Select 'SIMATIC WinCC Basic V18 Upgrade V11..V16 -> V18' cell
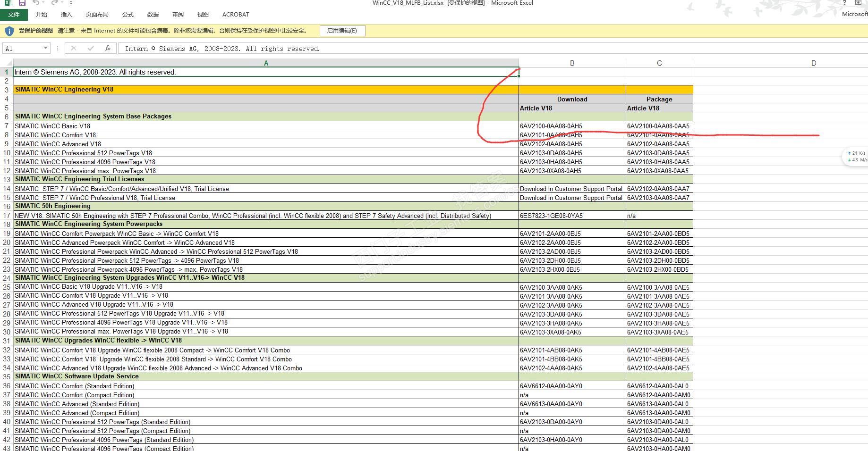This screenshot has height=451, width=868. [x=266, y=287]
